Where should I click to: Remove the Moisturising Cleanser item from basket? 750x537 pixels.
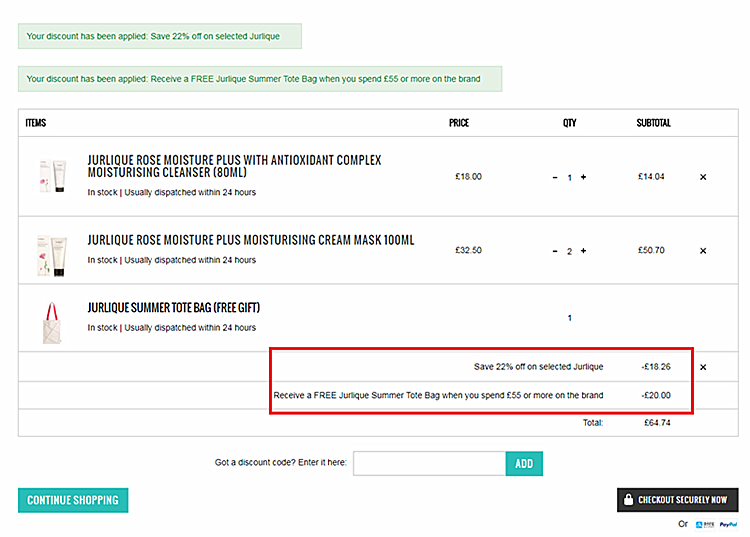point(703,177)
